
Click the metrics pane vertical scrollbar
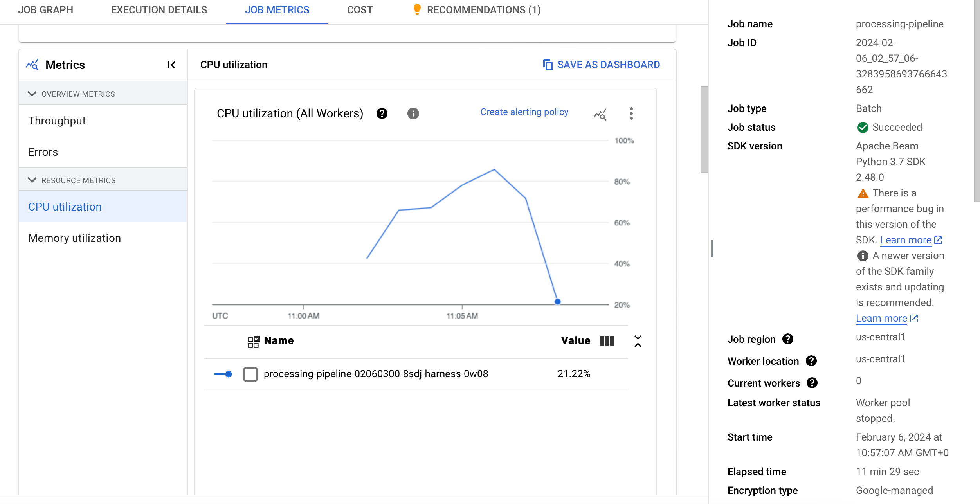point(704,129)
